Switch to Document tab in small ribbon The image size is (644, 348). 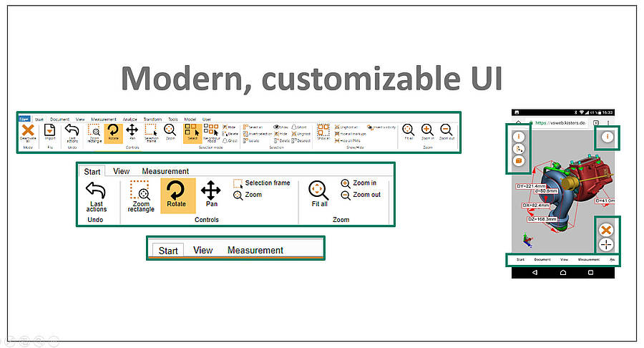pos(59,119)
